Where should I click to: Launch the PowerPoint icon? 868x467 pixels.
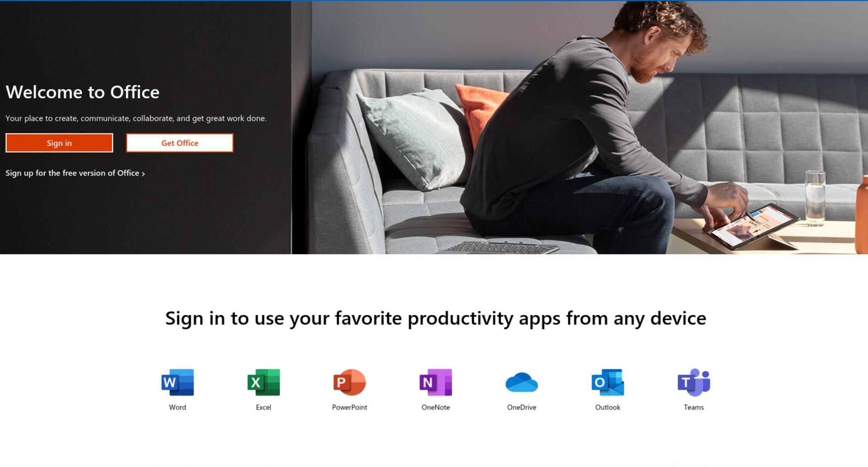tap(349, 382)
